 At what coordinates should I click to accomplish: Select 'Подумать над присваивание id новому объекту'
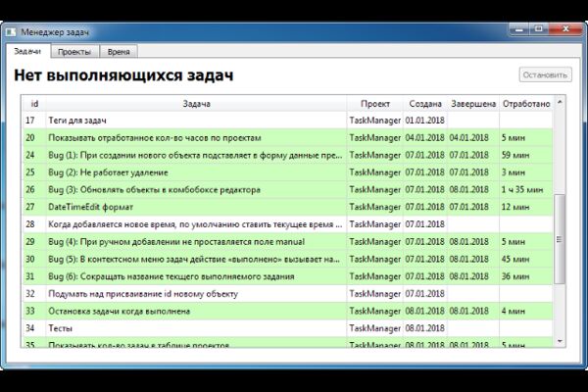pyautogui.click(x=287, y=294)
